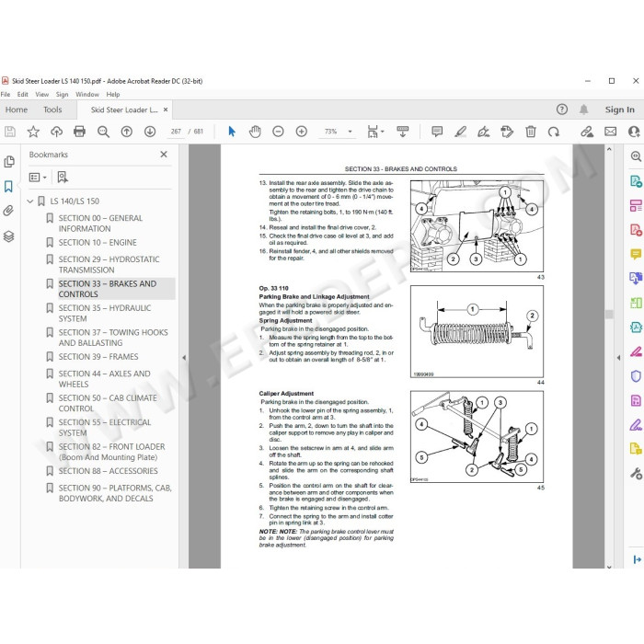The height and width of the screenshot is (644, 644).
Task: Open the Fill & Sign tool in right pane
Action: tap(636, 425)
